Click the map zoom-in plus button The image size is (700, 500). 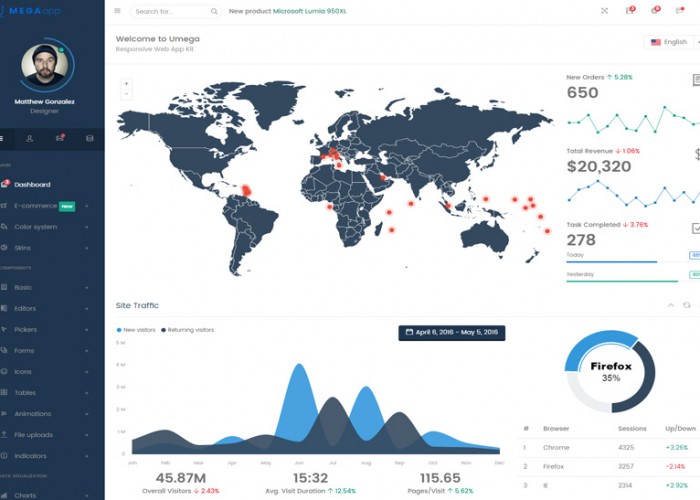click(x=126, y=83)
